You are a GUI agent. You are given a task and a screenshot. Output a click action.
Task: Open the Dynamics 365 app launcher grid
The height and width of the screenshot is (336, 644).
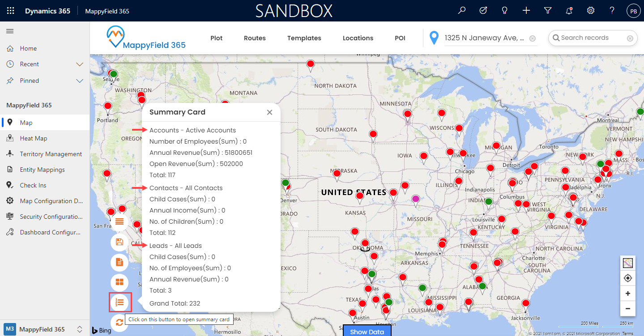tap(11, 11)
